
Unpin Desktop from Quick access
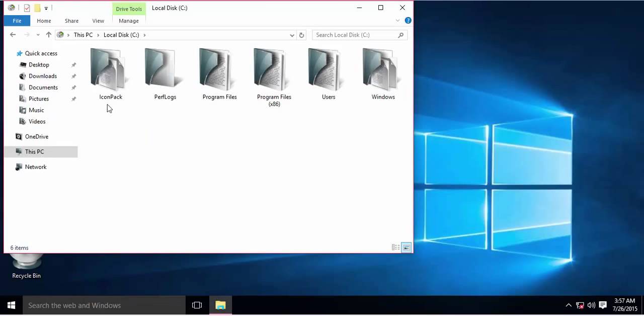click(73, 64)
